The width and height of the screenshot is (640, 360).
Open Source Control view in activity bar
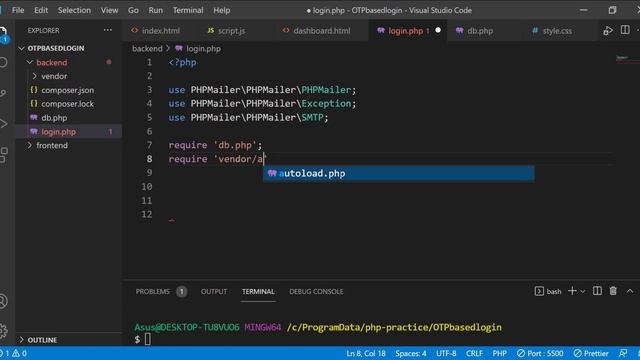click(3, 93)
